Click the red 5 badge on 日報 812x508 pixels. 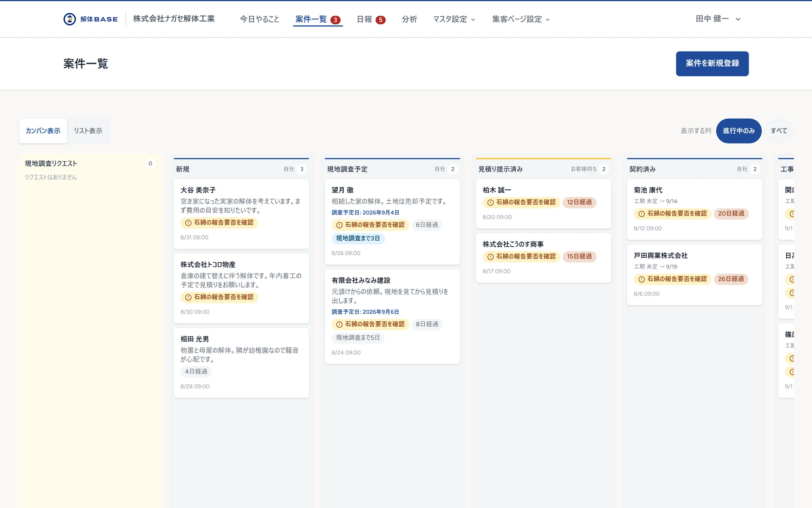pos(380,20)
